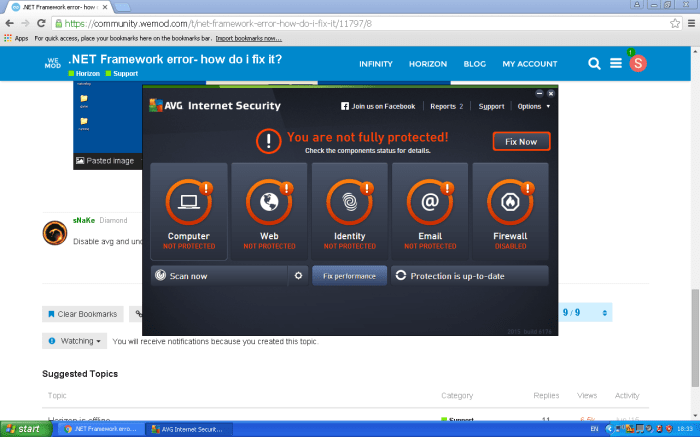Click sNaKe's profile avatar
The height and width of the screenshot is (437, 700).
(55, 233)
